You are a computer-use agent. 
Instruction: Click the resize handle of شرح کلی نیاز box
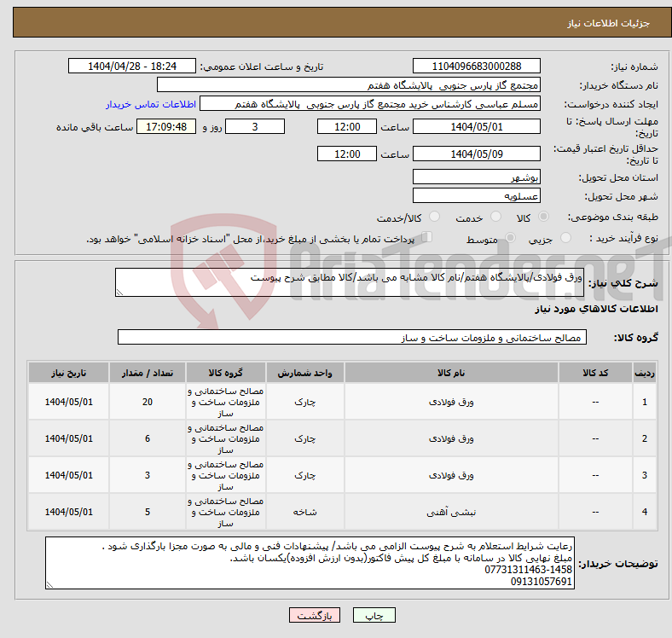[119, 293]
